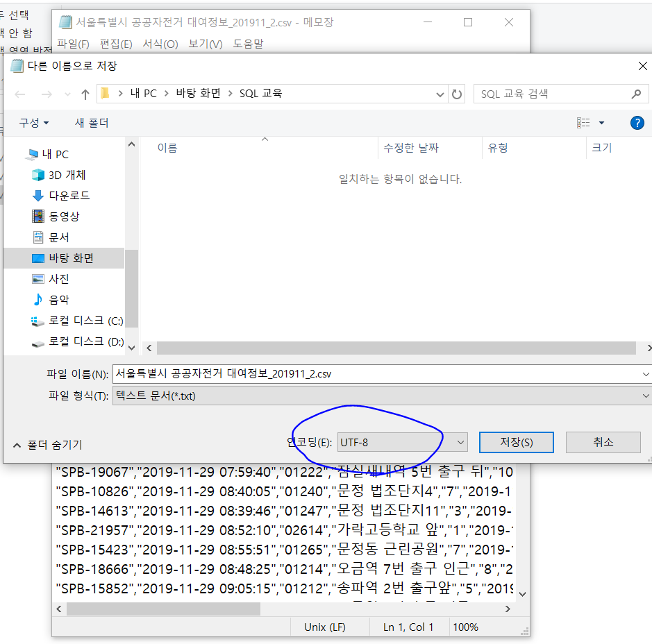Click the SQL 교육 검색 search field
Image resolution: width=652 pixels, height=644 pixels.
560,94
